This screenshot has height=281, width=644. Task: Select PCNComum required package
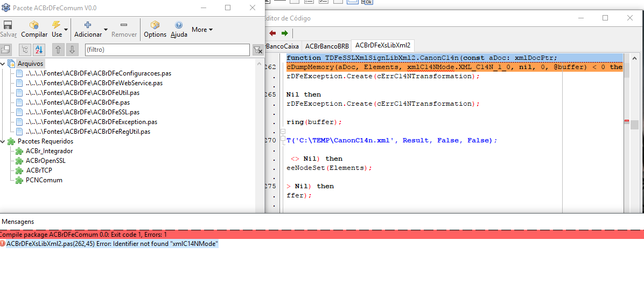click(44, 180)
